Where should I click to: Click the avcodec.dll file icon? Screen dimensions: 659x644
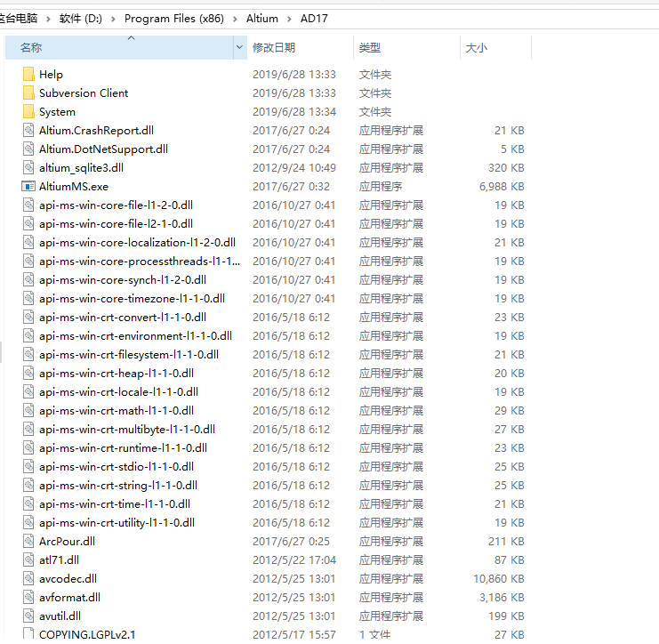pyautogui.click(x=28, y=578)
